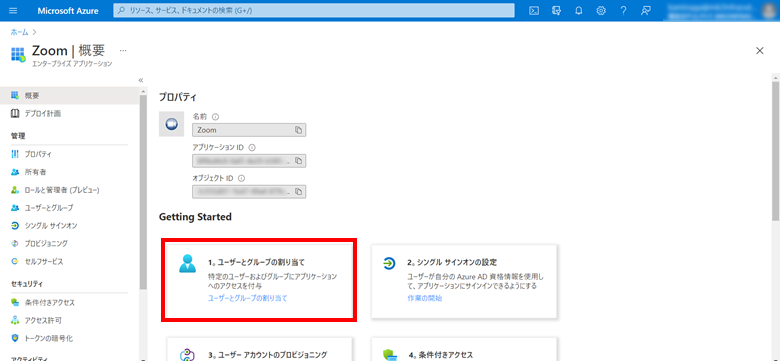Screen dimensions: 780x361
Task: Click the 概要 menu icon
Action: pos(15,95)
